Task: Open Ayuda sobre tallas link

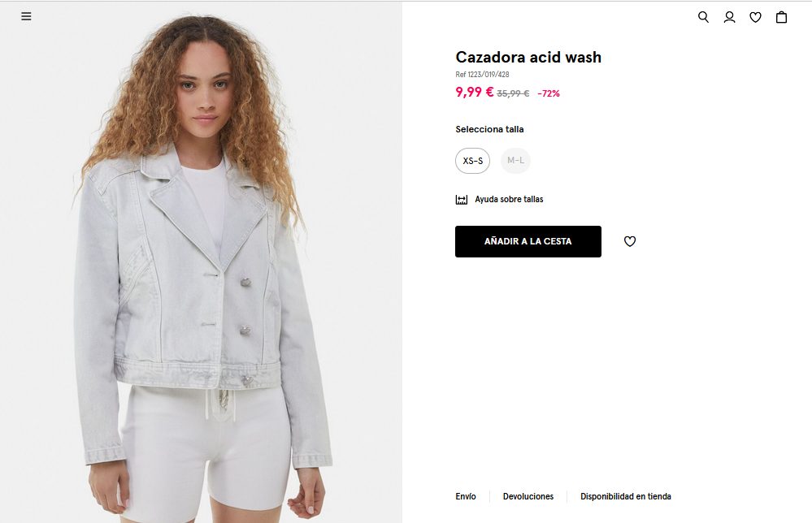Action: click(509, 199)
